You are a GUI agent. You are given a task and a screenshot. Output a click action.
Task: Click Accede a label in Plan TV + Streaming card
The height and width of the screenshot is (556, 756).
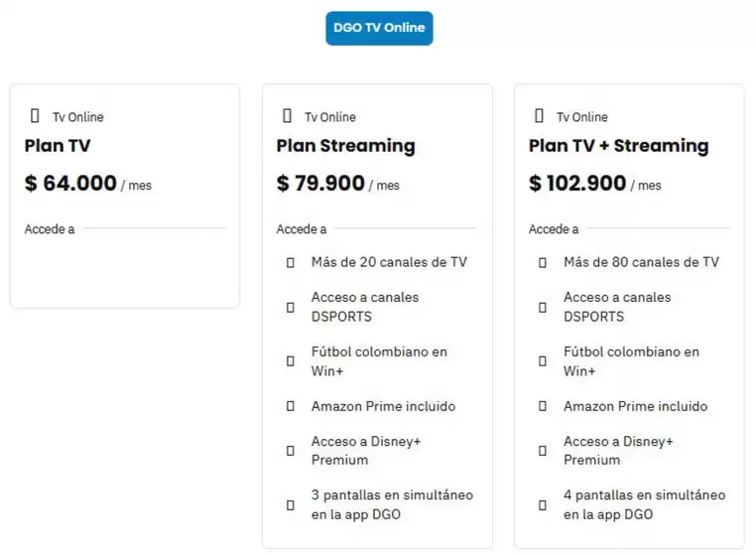554,229
